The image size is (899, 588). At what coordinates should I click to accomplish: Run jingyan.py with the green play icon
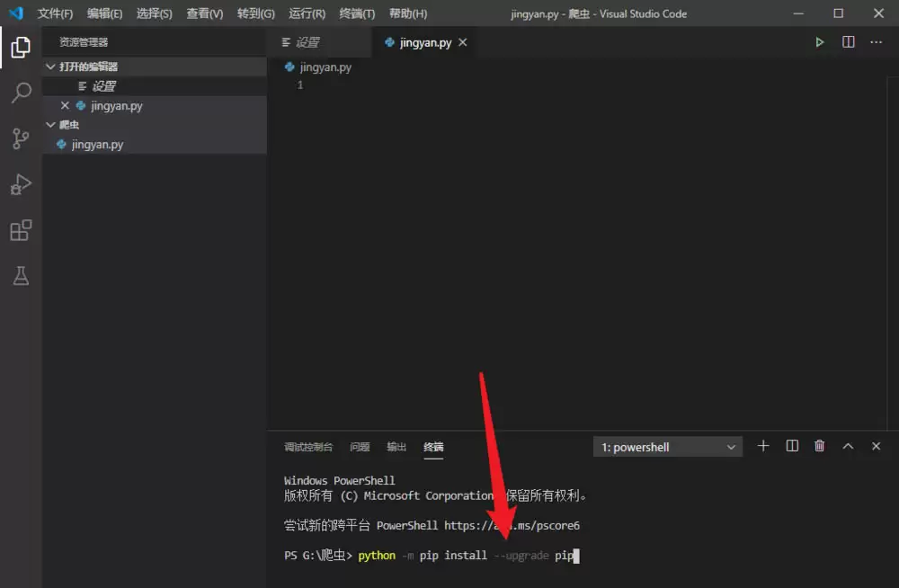point(819,41)
